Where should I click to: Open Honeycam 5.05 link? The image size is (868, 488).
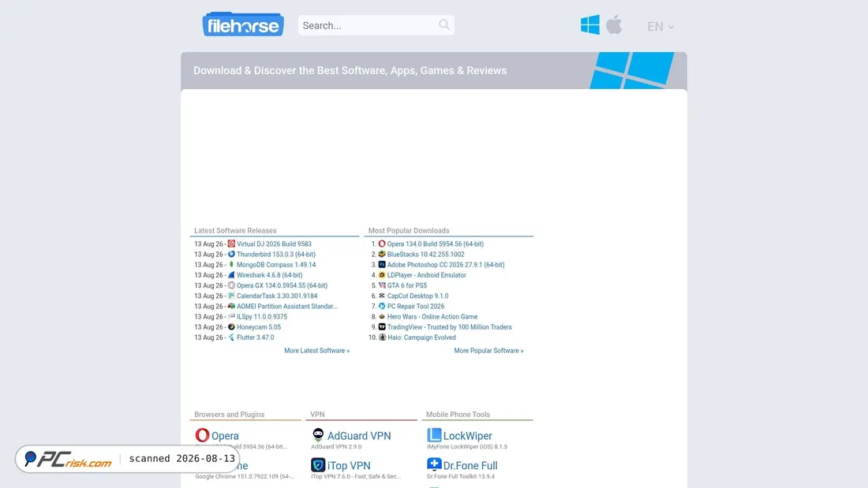point(259,327)
